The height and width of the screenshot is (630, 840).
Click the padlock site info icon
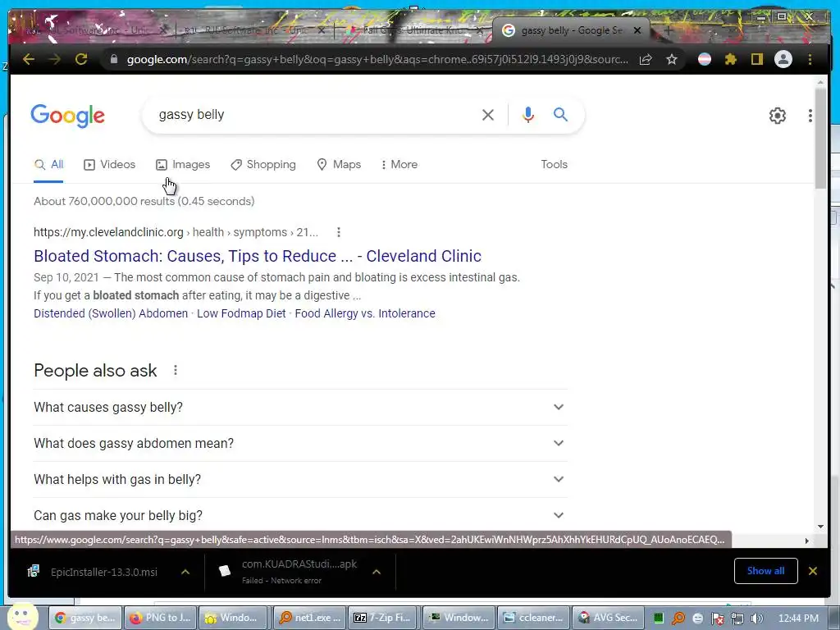[113, 59]
